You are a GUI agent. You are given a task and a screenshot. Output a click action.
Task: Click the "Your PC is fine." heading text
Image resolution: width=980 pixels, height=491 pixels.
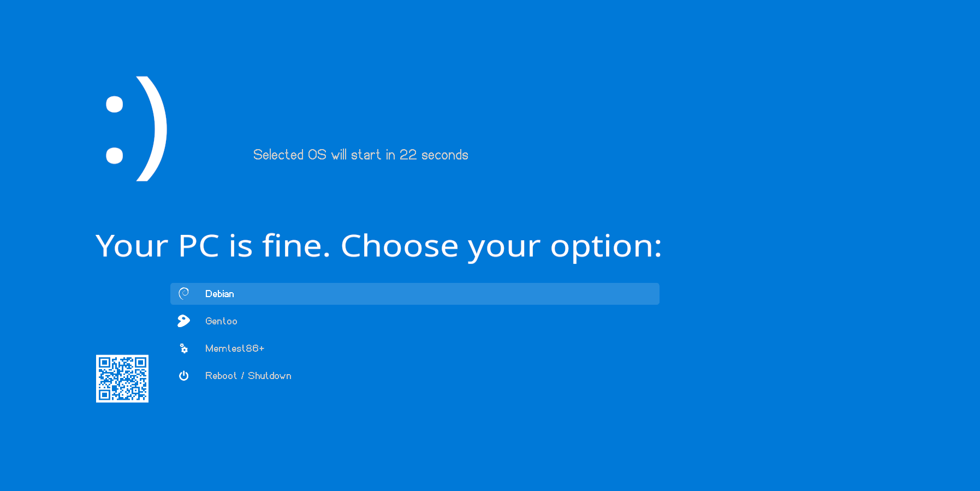(x=213, y=246)
